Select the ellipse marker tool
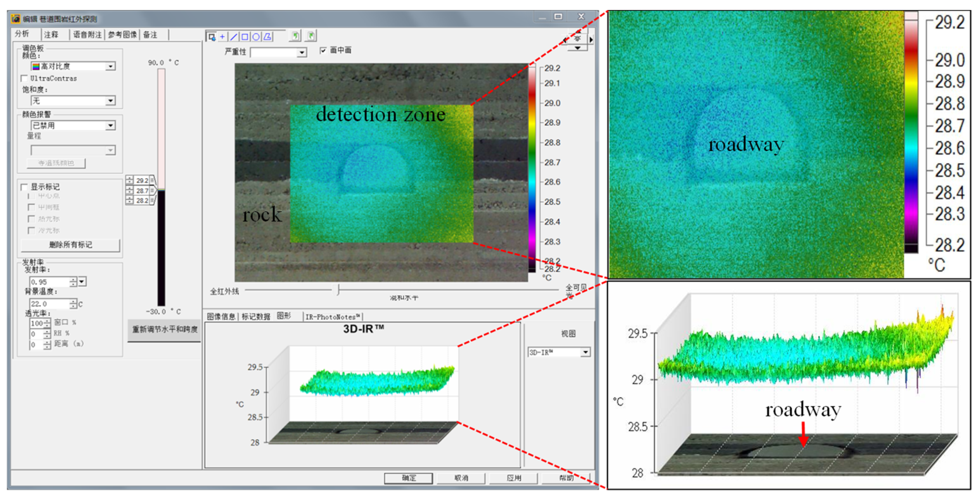Image resolution: width=980 pixels, height=501 pixels. [x=256, y=36]
